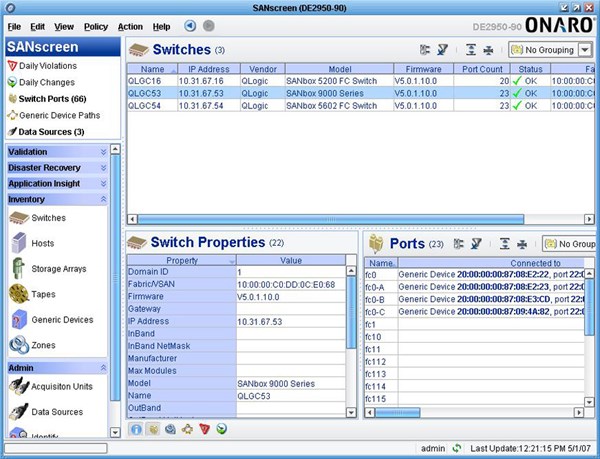Viewport: 600px width, 459px height.
Task: Expand the Application Insight section
Action: click(57, 184)
